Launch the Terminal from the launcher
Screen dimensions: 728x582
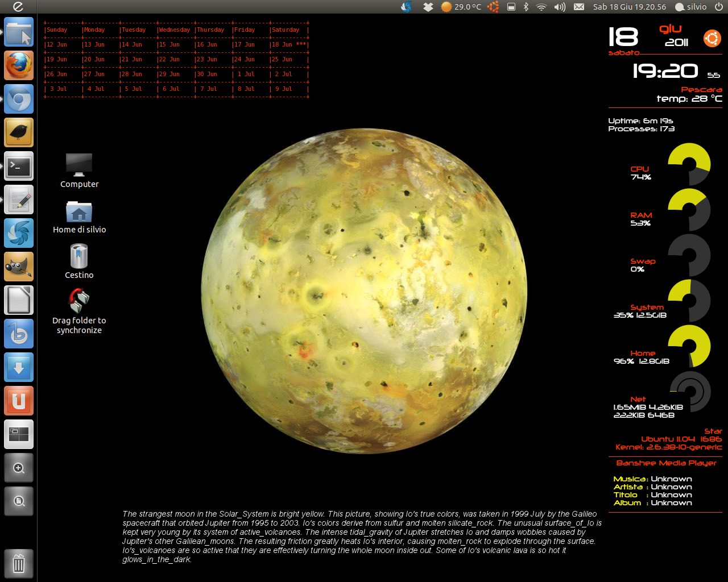[x=19, y=166]
